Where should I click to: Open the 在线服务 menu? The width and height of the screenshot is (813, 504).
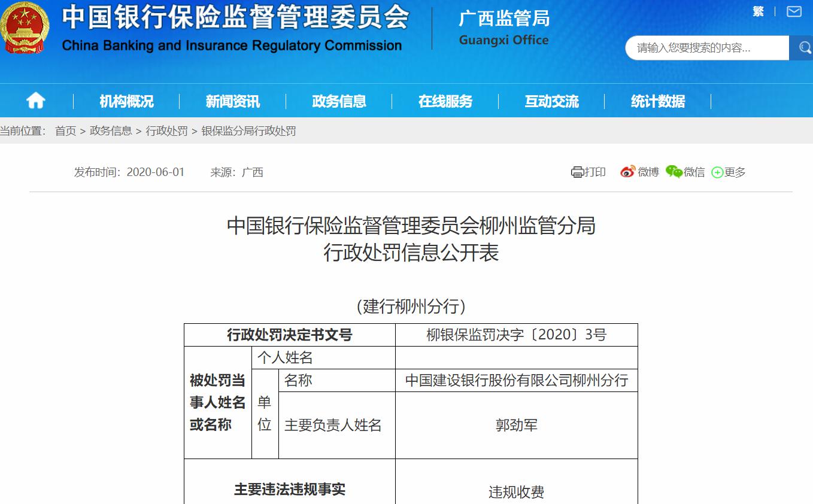click(445, 101)
